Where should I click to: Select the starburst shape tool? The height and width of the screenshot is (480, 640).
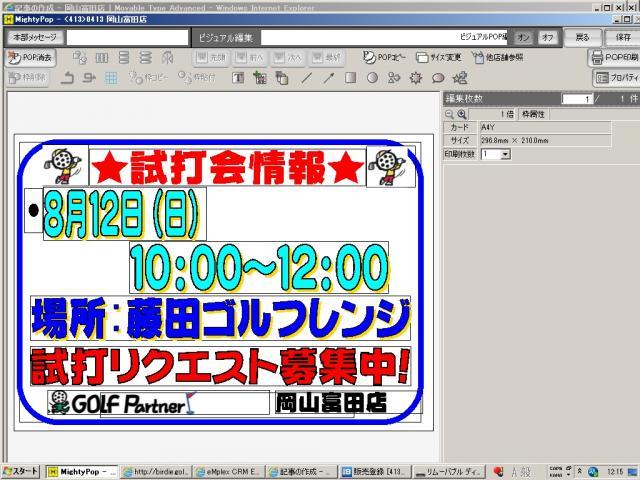pyautogui.click(x=416, y=78)
